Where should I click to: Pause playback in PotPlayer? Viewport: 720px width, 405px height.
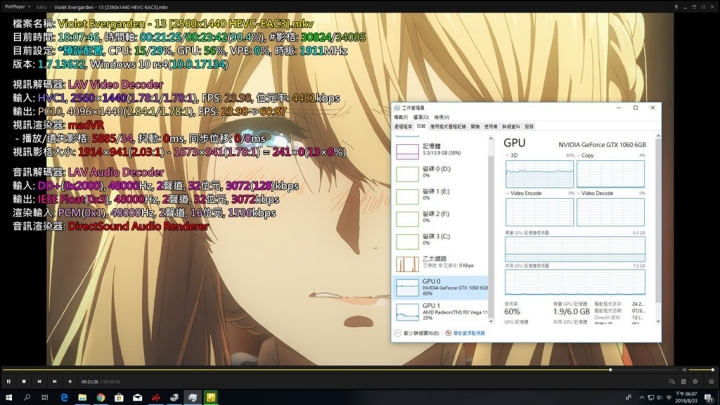click(x=8, y=381)
